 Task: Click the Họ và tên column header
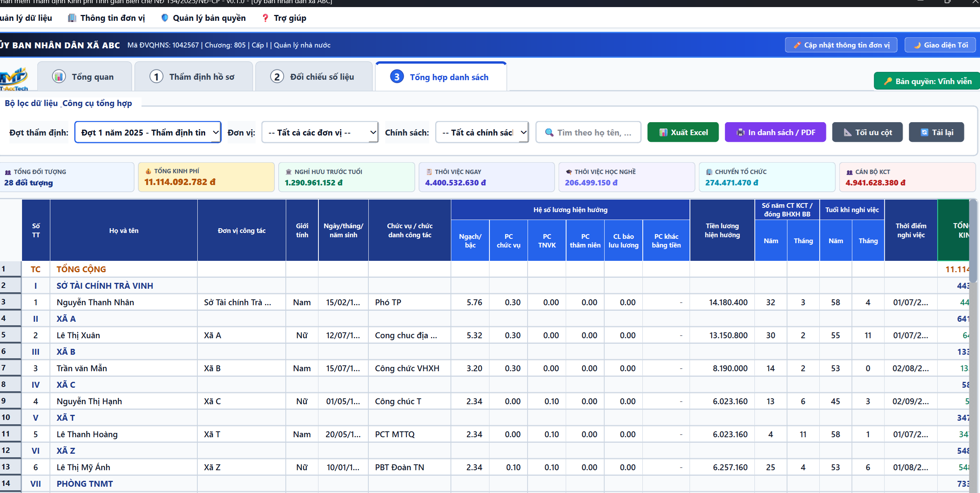click(x=124, y=231)
